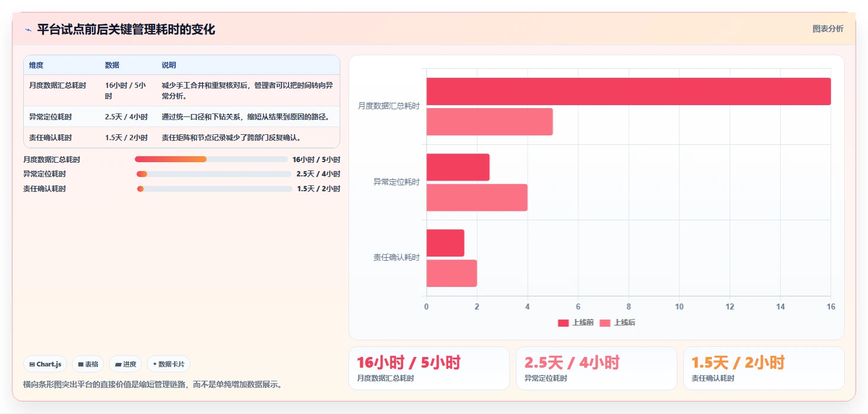Click the footer note starting 横向条形图突出平台
The height and width of the screenshot is (414, 868).
pos(153,385)
